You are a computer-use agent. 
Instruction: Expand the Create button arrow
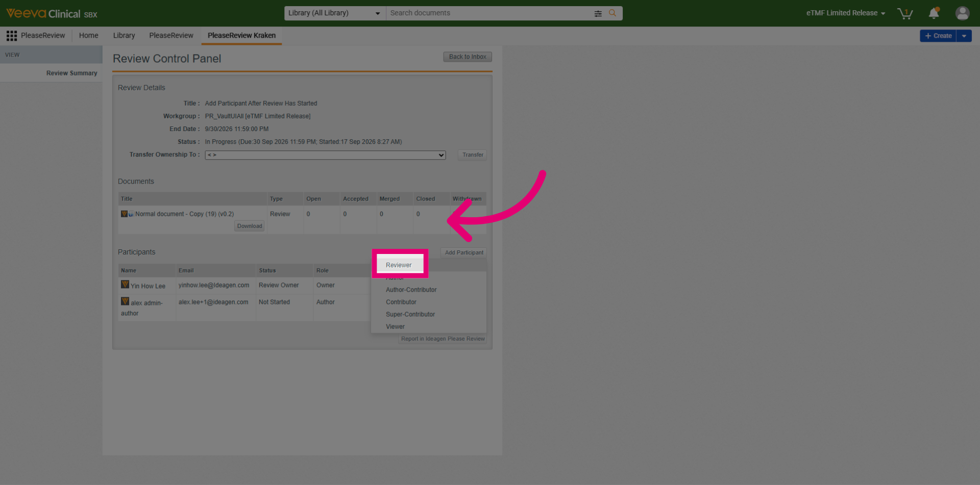click(x=964, y=36)
